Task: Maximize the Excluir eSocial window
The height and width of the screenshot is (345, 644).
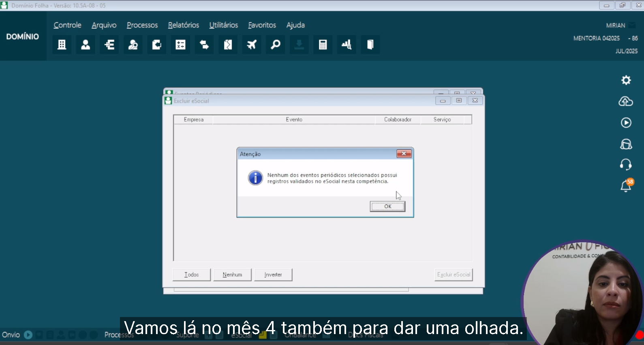Action: (459, 100)
